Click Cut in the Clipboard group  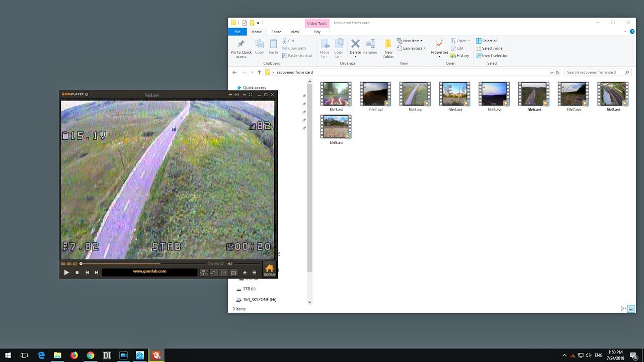point(288,41)
